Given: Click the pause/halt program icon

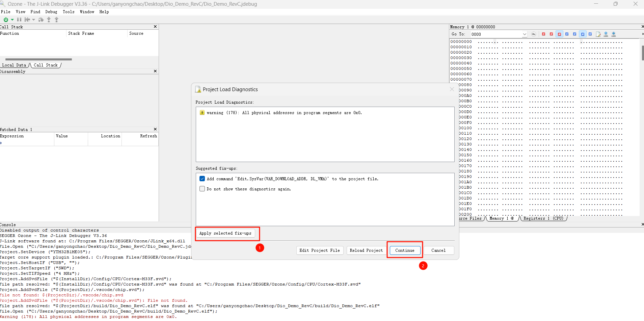Looking at the screenshot, I should (19, 20).
